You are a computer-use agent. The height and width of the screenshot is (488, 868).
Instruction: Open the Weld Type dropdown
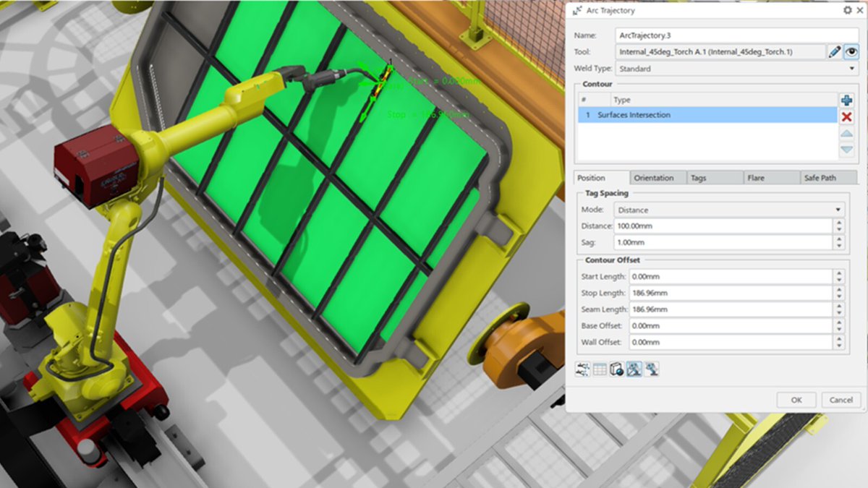851,68
